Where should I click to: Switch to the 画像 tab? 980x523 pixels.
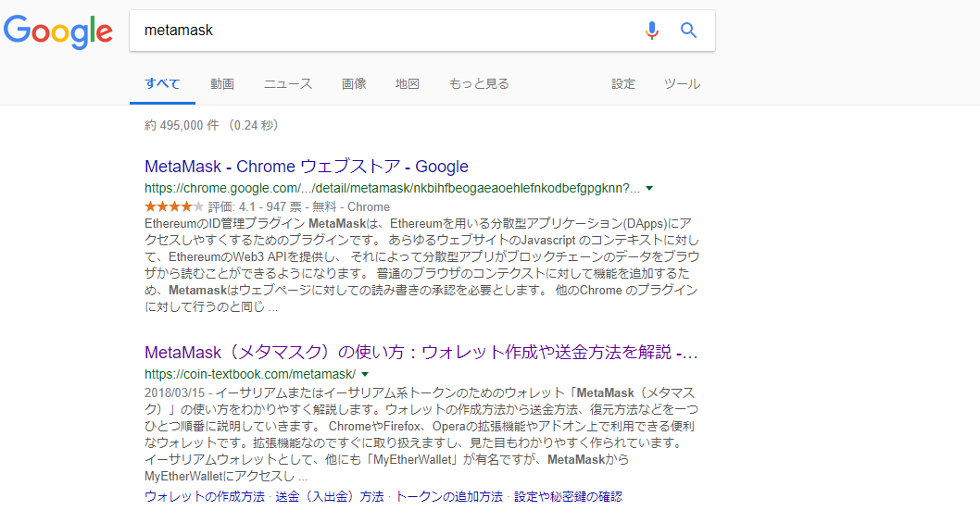[x=354, y=83]
